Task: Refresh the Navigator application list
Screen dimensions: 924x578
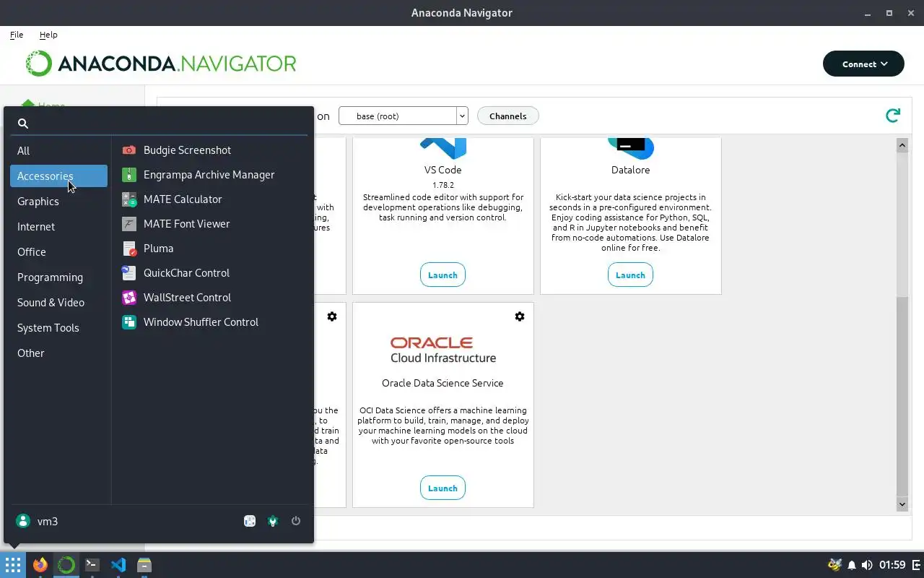Action: point(893,116)
